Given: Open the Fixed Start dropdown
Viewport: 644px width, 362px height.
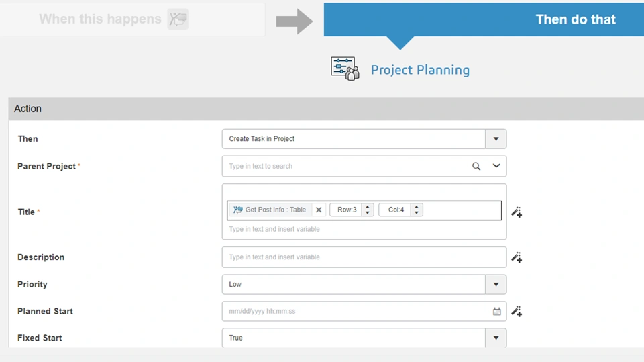Looking at the screenshot, I should click(x=496, y=338).
